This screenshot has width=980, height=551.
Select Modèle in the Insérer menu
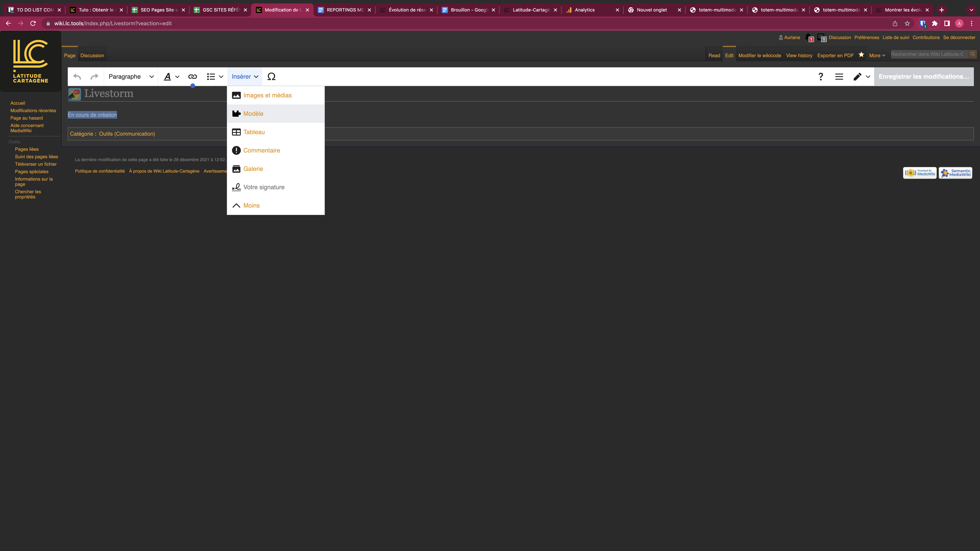(253, 114)
